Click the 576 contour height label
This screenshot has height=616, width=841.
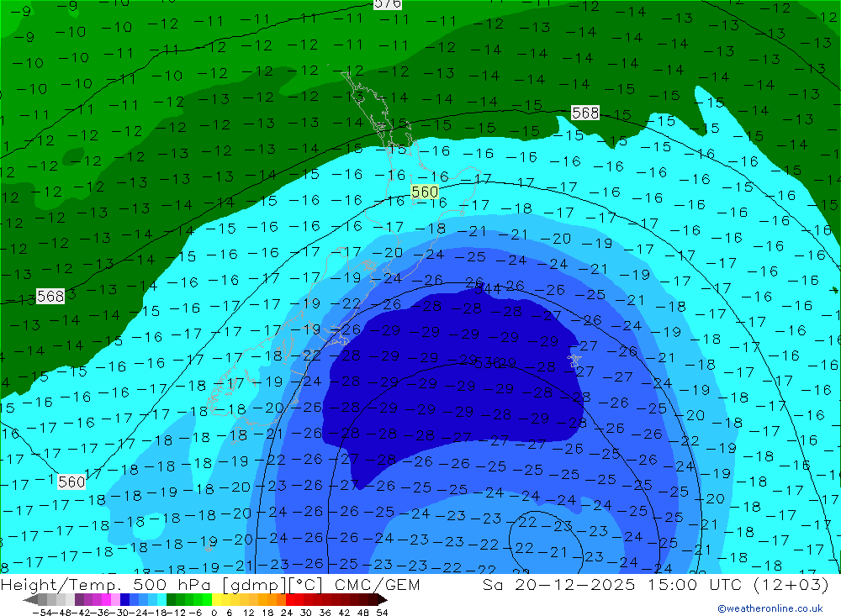387,3
